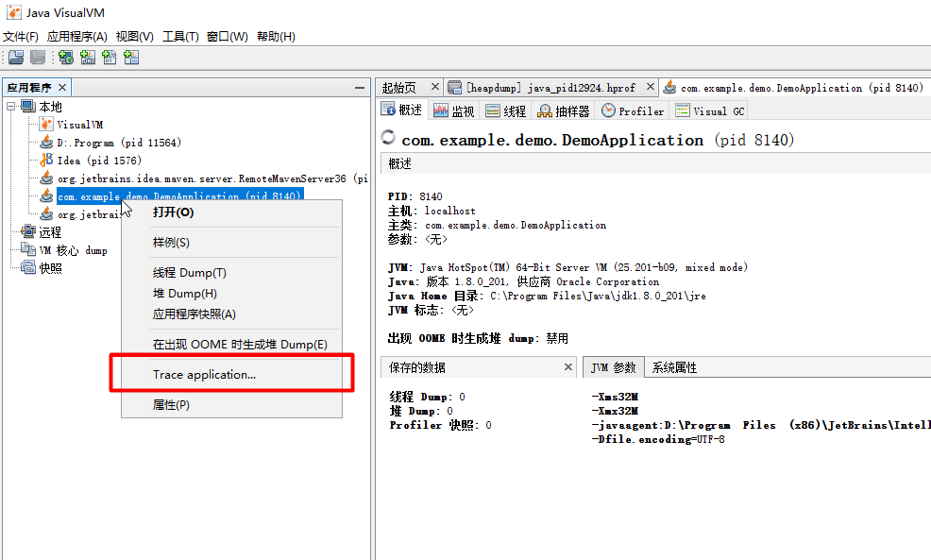Click the Add Remote Host toolbar icon
This screenshot has width=931, height=560.
(66, 57)
